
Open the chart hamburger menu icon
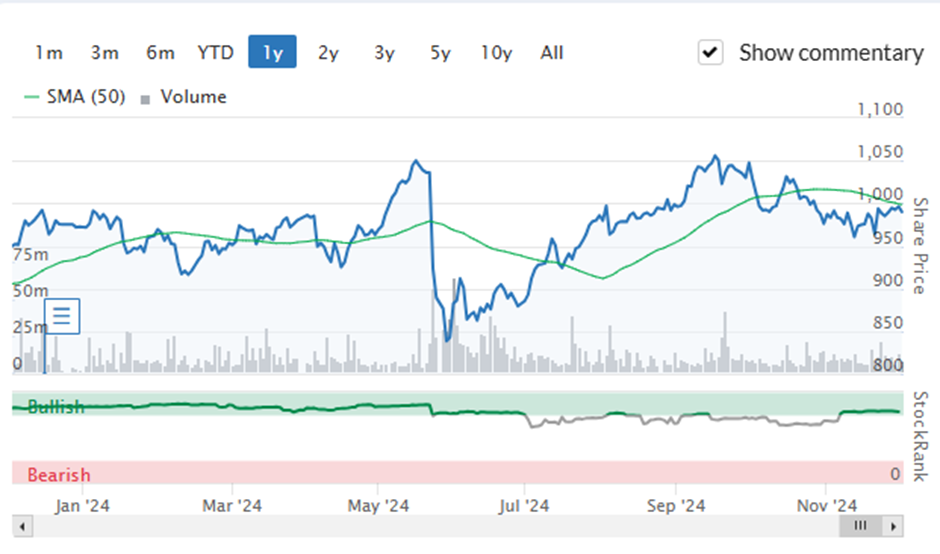coord(62,316)
